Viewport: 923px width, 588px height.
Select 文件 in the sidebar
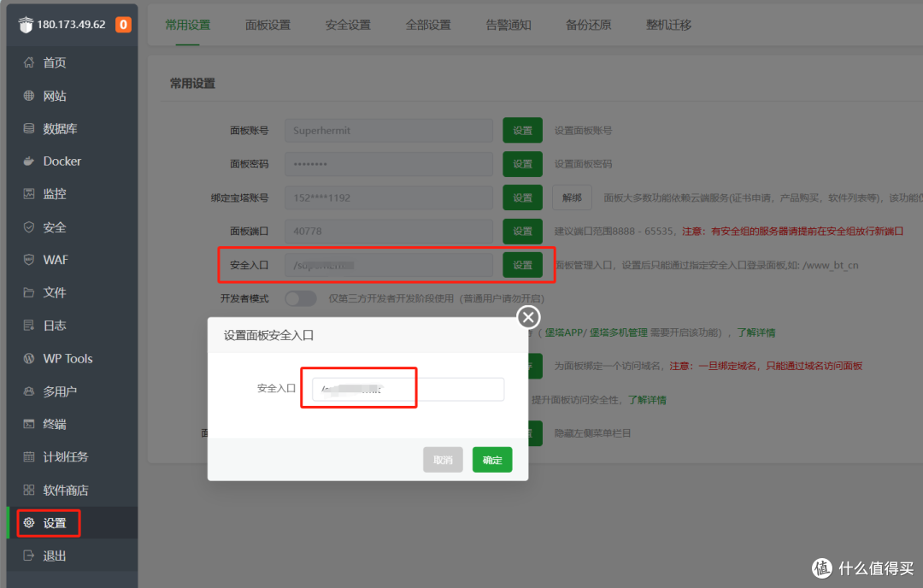tap(72, 292)
